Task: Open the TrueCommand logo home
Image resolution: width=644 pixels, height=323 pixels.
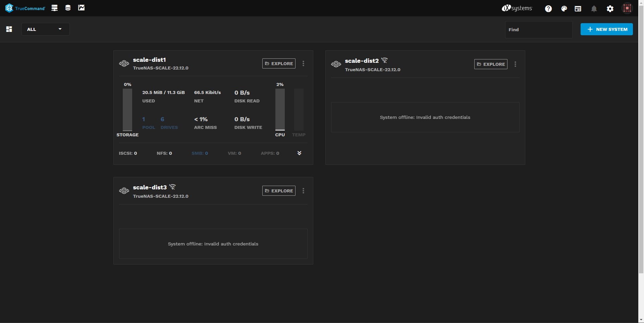Action: click(x=25, y=8)
